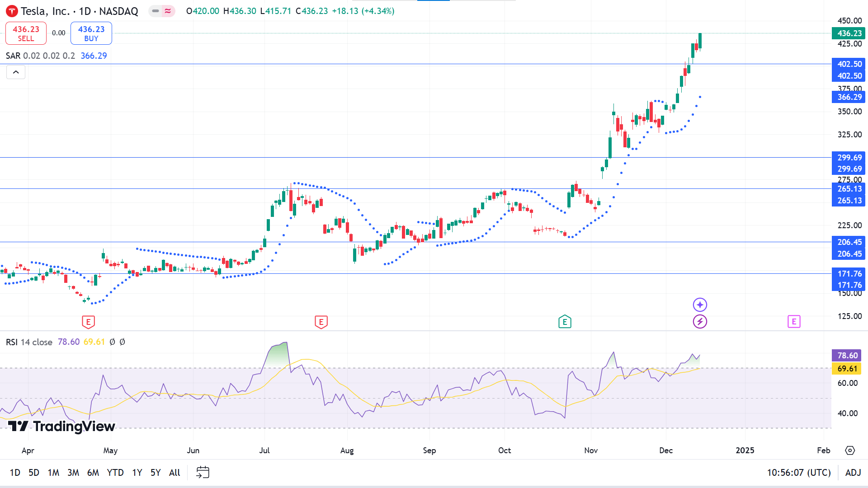868x488 pixels.
Task: Select the 5D time range
Action: [34, 473]
